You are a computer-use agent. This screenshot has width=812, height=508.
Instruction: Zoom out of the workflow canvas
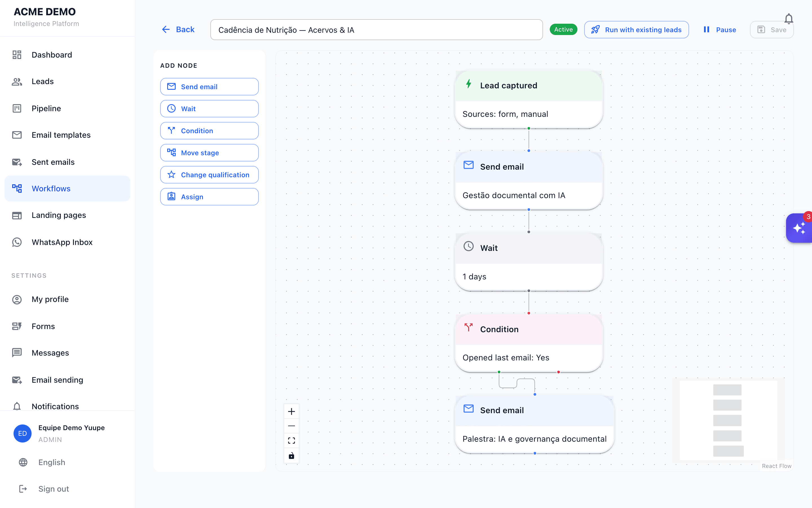tap(291, 426)
